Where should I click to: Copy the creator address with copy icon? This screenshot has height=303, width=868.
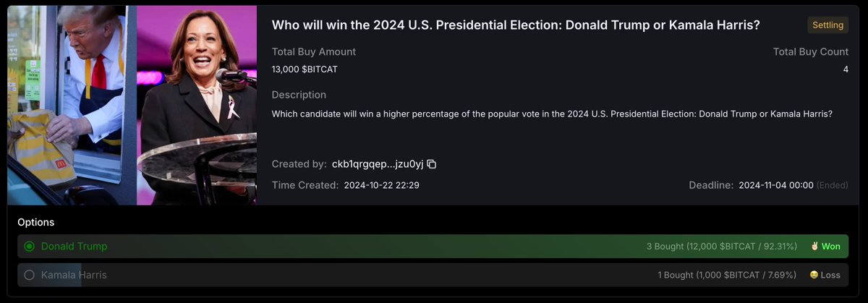[x=432, y=164]
